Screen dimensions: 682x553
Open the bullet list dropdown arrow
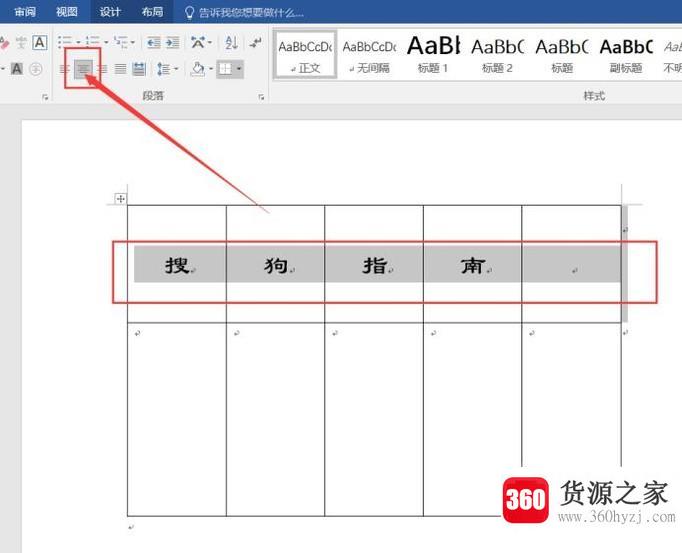click(x=79, y=42)
